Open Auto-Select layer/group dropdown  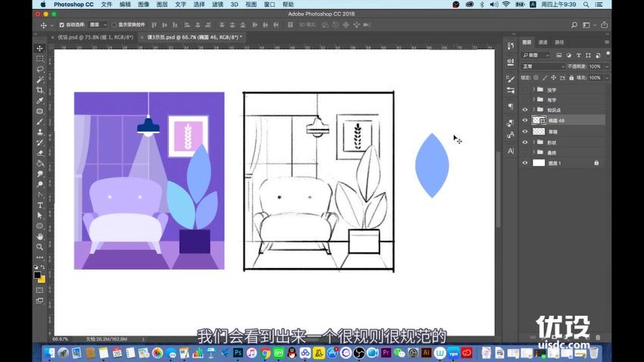(x=98, y=25)
